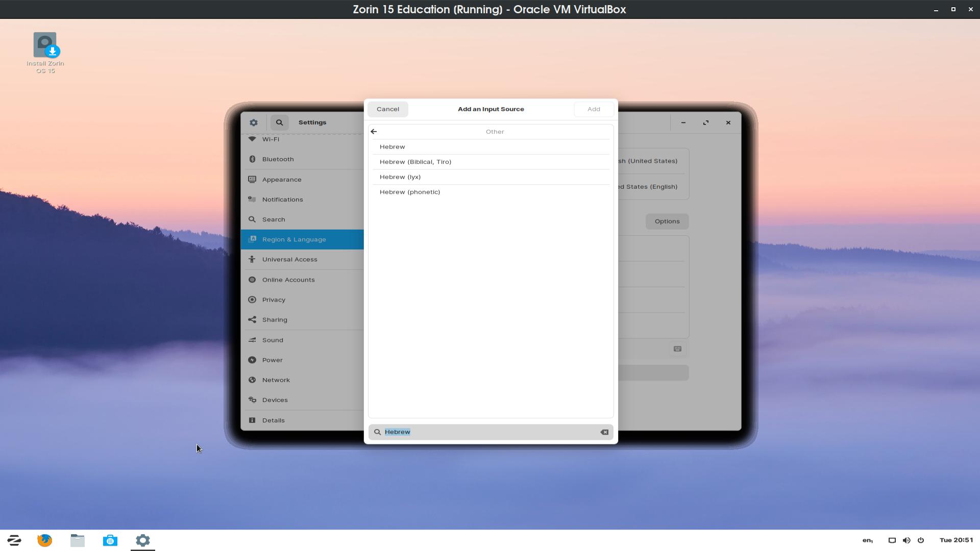Cancel the Add an Input Source dialog
This screenshot has width=980, height=551.
[387, 109]
